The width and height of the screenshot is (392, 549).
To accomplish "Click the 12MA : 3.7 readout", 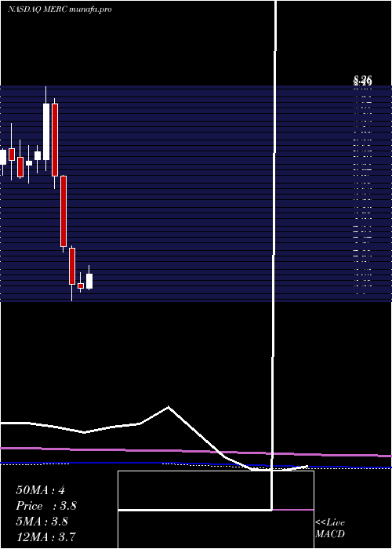I will [x=45, y=536].
